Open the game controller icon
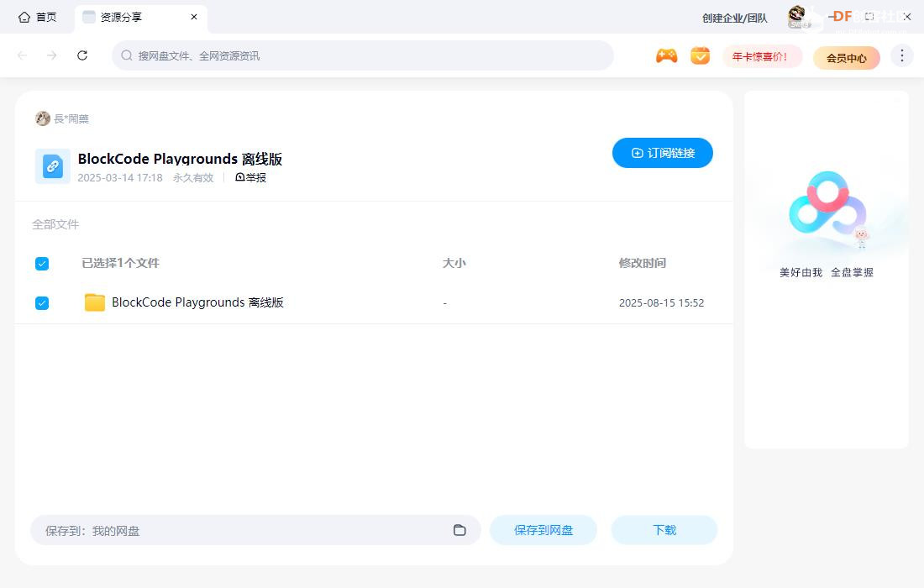The width and height of the screenshot is (924, 588). (x=666, y=56)
